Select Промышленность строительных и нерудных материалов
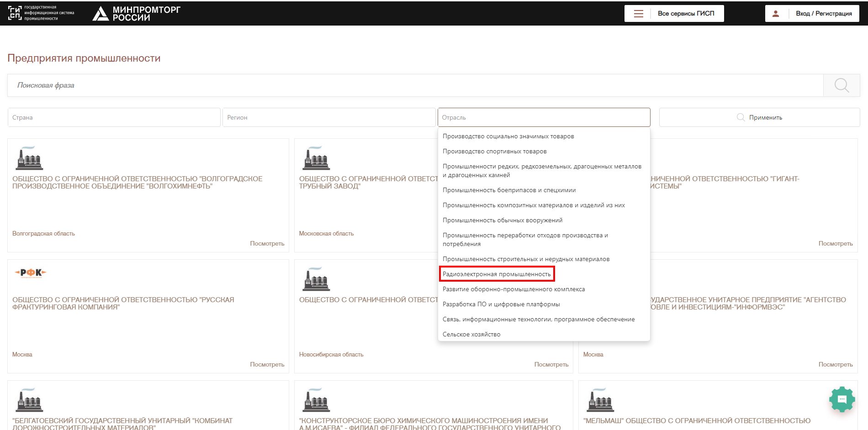 pyautogui.click(x=544, y=259)
